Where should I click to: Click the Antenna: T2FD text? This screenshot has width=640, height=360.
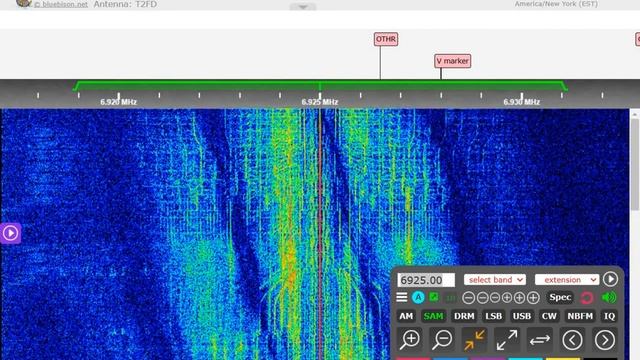(125, 4)
